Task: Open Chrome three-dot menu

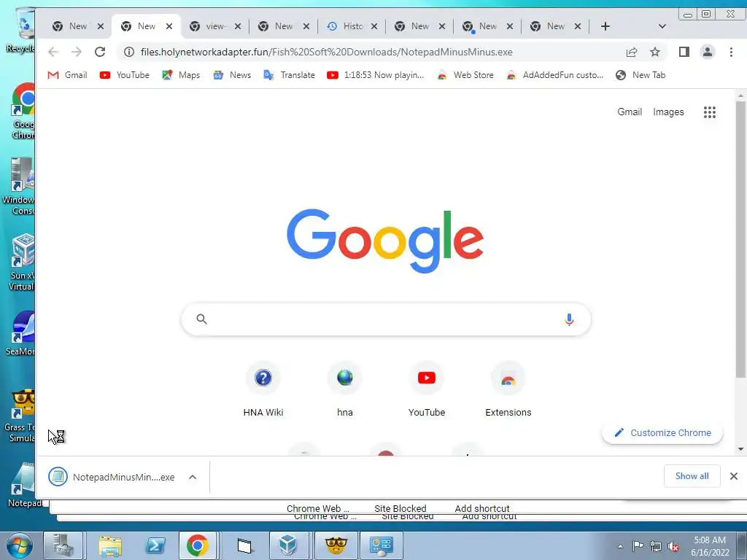Action: click(x=731, y=52)
